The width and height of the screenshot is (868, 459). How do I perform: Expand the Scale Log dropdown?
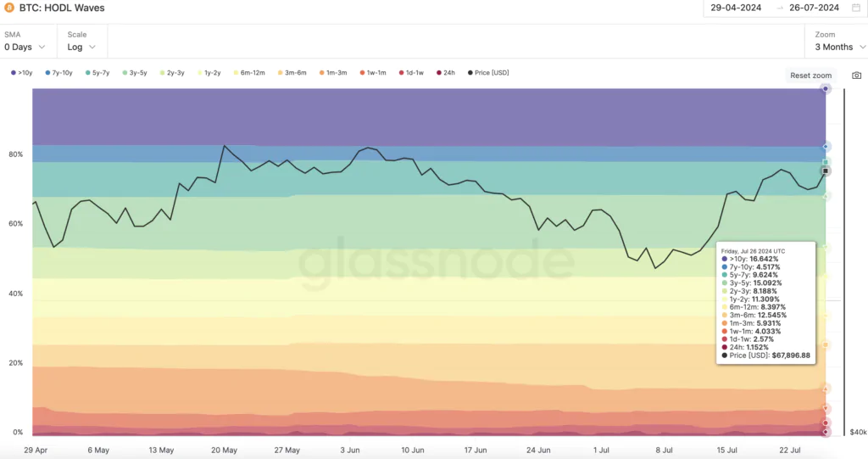[x=81, y=47]
